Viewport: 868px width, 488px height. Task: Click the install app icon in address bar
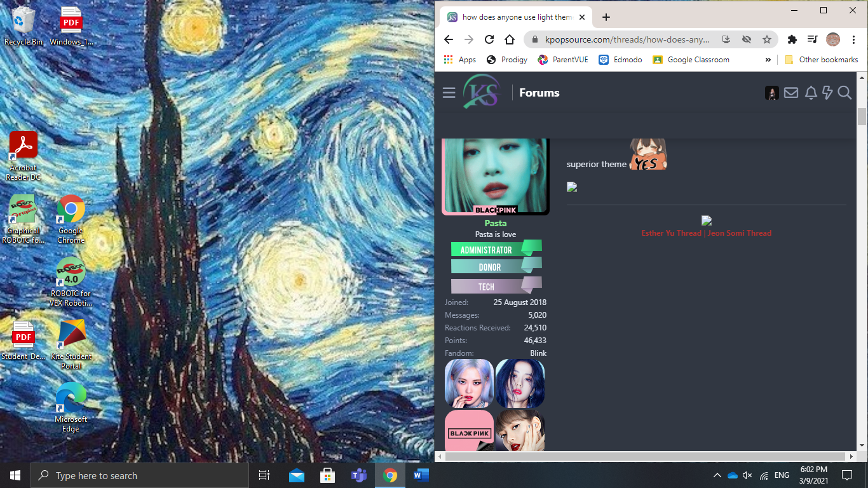[726, 39]
